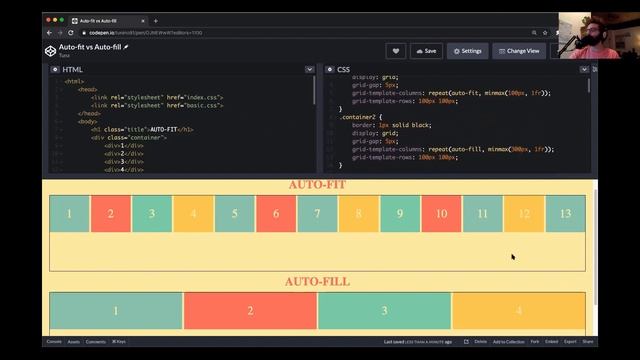Click the auto-fill repeat line in CSS
This screenshot has height=360, width=640.
453,149
